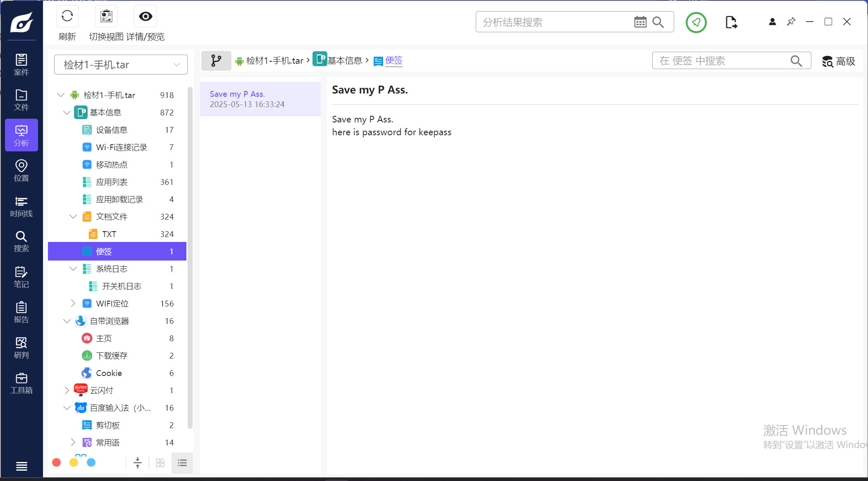Click the Switch View (切换视图) clipboard icon
The width and height of the screenshot is (868, 481).
coord(106,17)
